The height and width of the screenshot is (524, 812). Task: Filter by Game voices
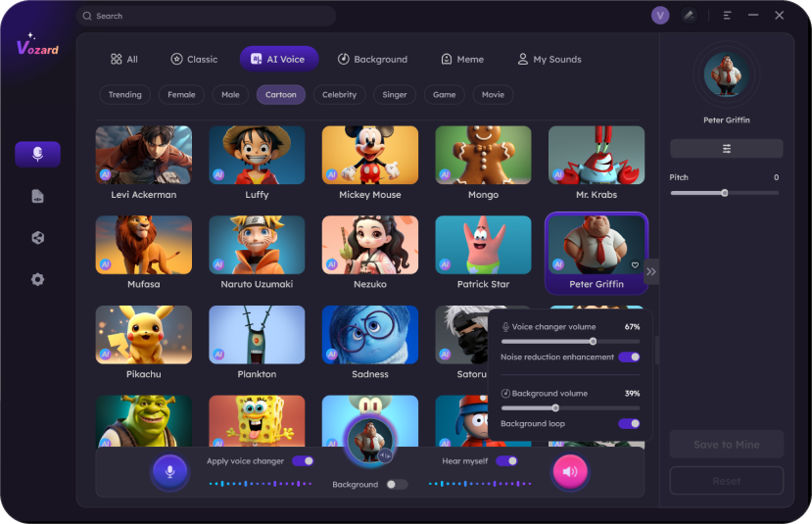coord(445,95)
